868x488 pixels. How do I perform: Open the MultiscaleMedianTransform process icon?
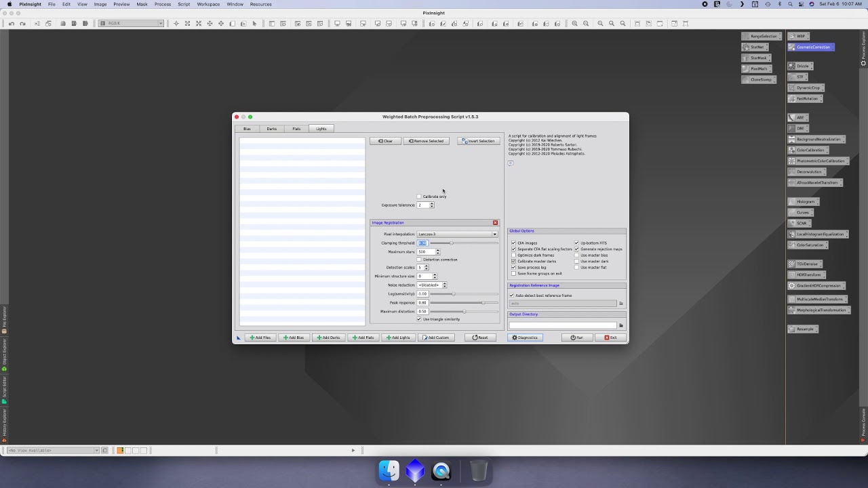coord(817,299)
